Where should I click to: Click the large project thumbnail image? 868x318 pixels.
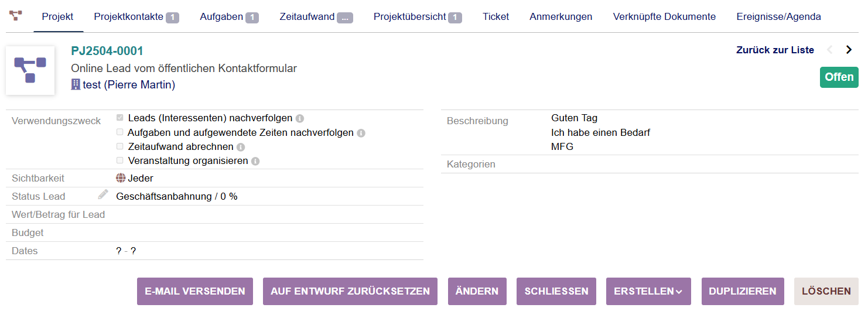click(x=30, y=70)
